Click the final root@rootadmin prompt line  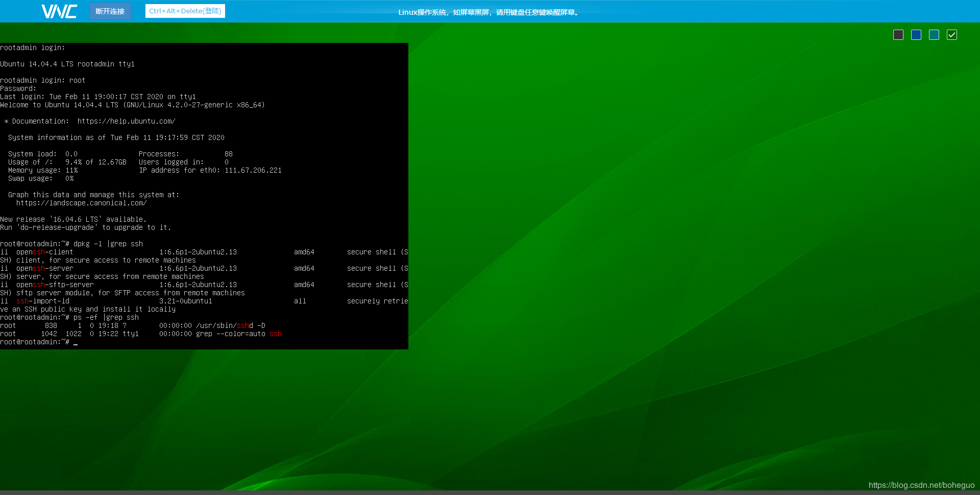(39, 342)
